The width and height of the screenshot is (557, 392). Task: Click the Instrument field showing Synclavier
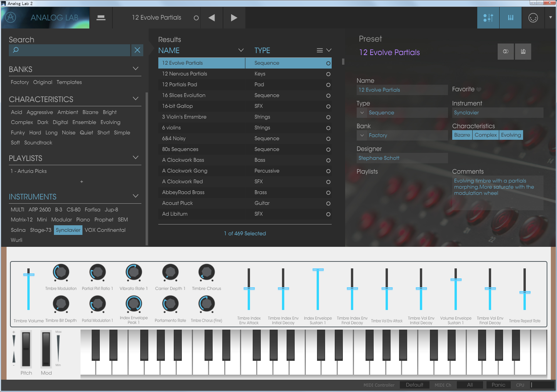click(x=498, y=112)
